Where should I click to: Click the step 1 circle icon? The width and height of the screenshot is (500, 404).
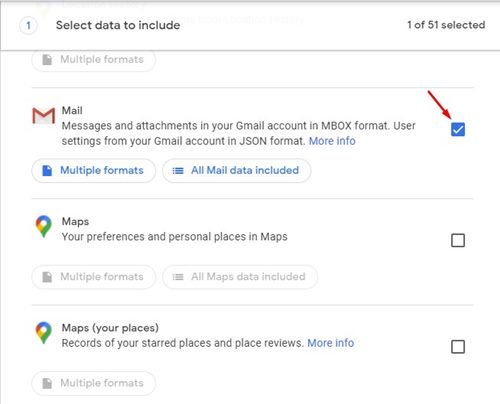[x=28, y=25]
